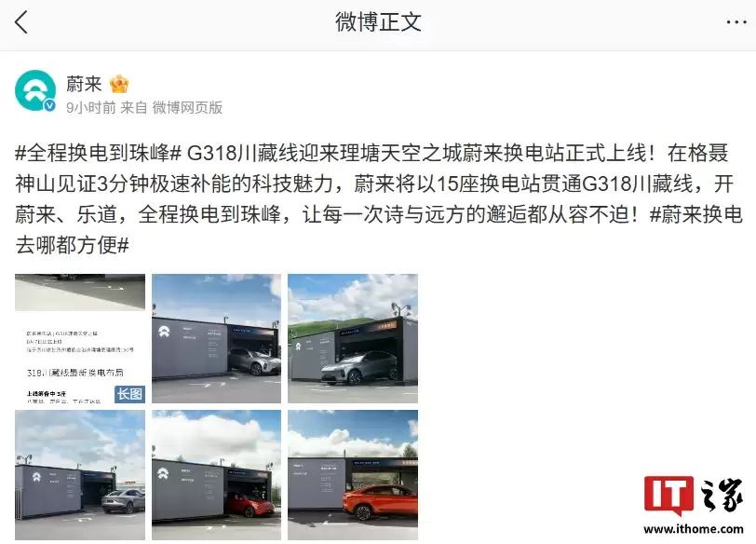Tap the 长图 long-image label

(x=129, y=394)
